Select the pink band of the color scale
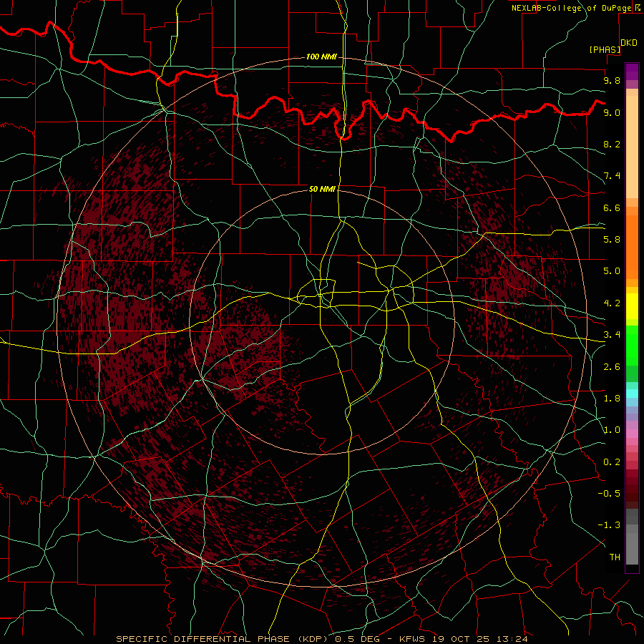 [x=632, y=434]
